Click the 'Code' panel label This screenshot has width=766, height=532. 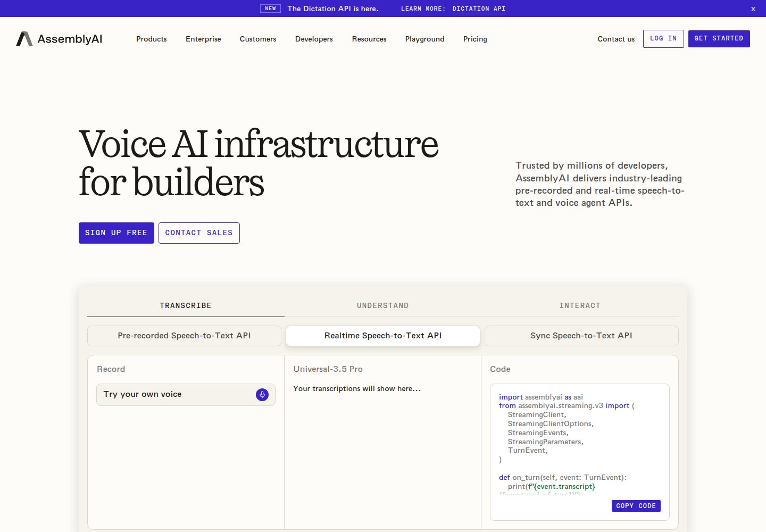pos(500,369)
